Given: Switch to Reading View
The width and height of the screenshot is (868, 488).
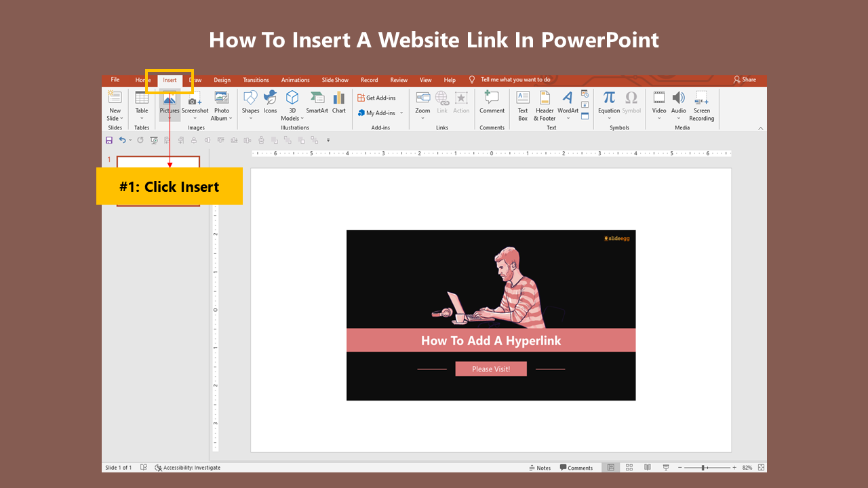Looking at the screenshot, I should tap(648, 468).
